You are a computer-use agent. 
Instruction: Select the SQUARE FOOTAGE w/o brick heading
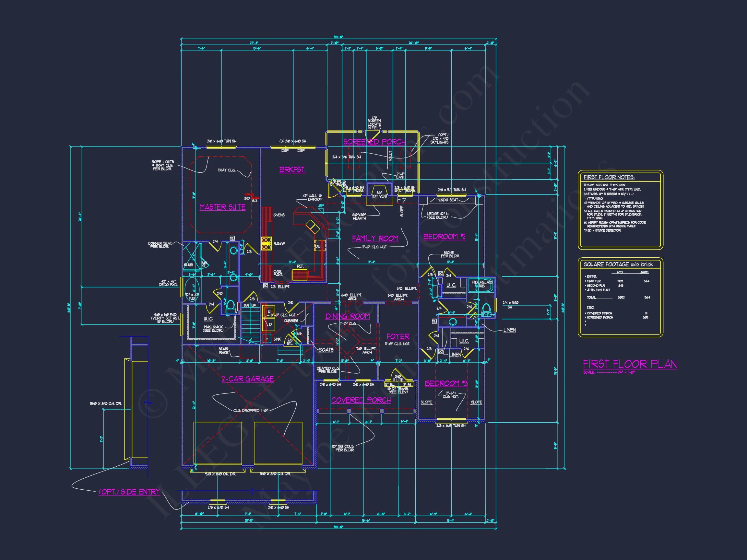(618, 264)
